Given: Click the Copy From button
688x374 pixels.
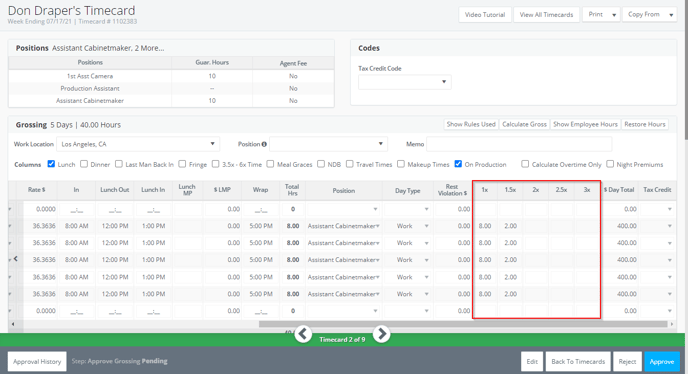Looking at the screenshot, I should click(644, 14).
